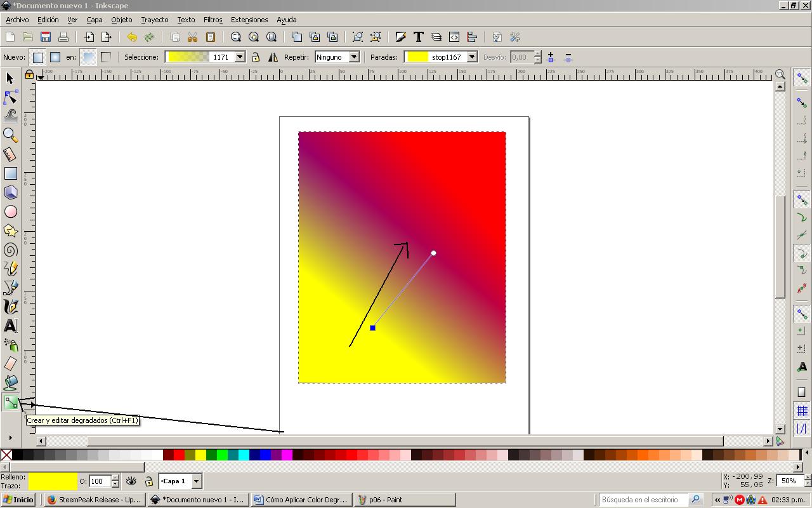Open the Capa 1 layer dropdown
Image resolution: width=812 pixels, height=508 pixels.
click(196, 481)
